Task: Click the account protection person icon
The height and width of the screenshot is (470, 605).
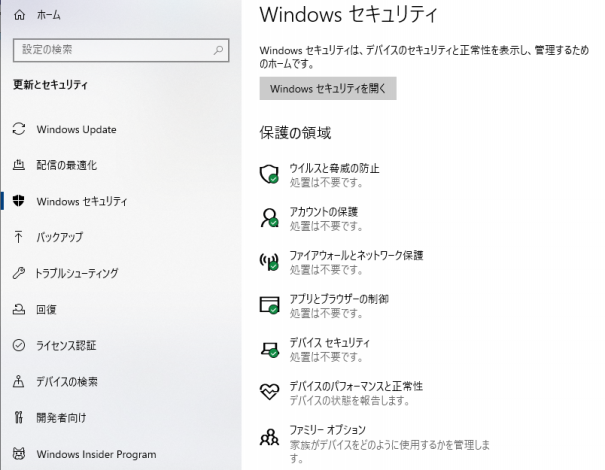Action: point(269,218)
